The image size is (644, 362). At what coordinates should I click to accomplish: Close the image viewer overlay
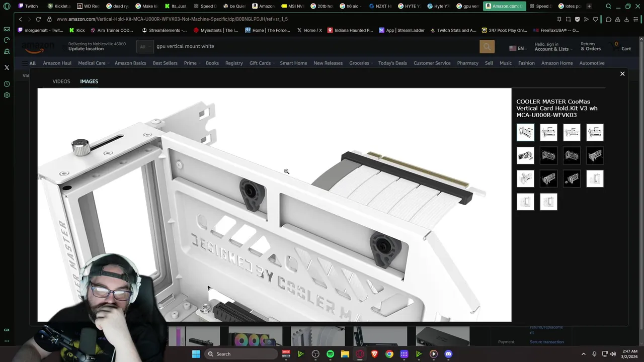(x=622, y=74)
